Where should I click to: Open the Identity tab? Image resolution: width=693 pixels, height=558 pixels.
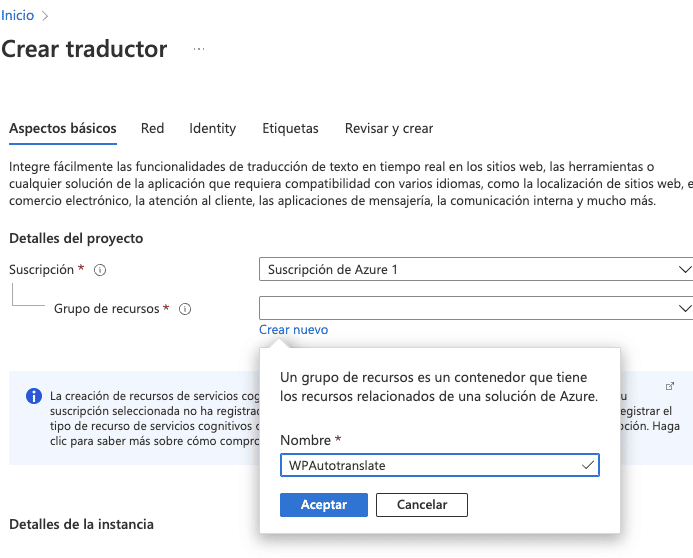(x=213, y=129)
